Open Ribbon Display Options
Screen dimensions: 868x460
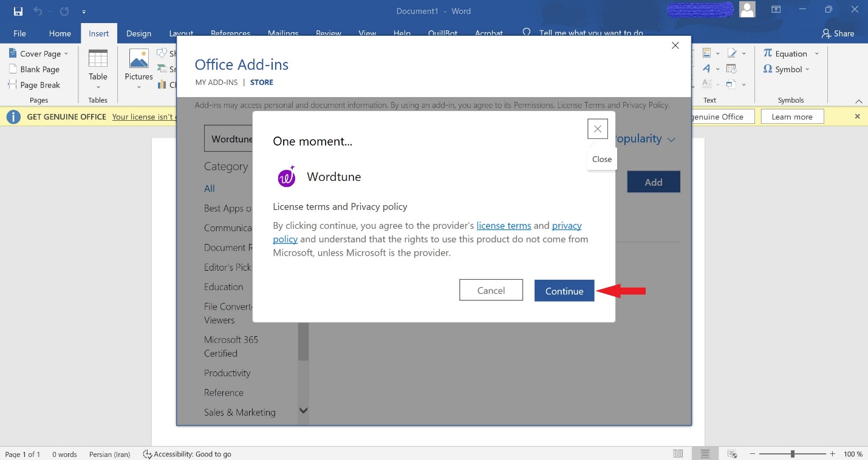[x=776, y=10]
